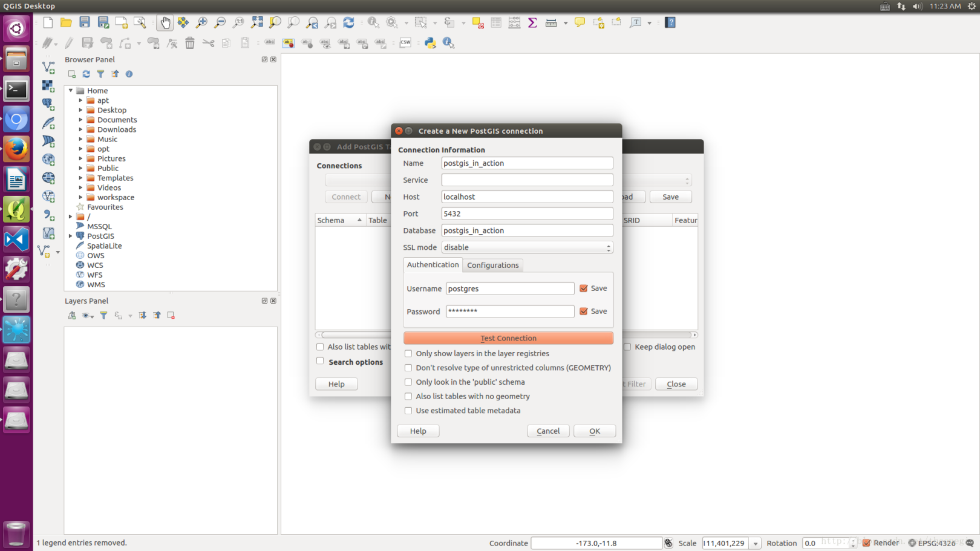
Task: Select the WMS entry in Browser Panel
Action: [x=96, y=285]
